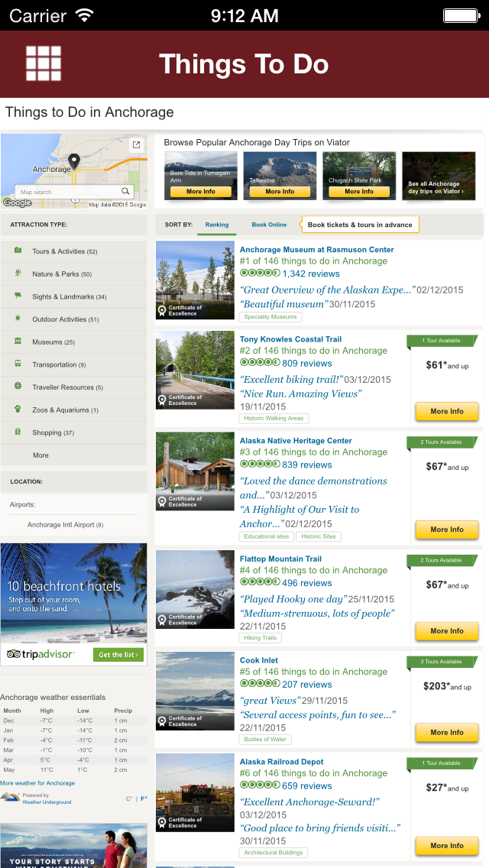Image resolution: width=489 pixels, height=868 pixels.
Task: Open Alaska Railroad Depot title link
Action: 281,762
